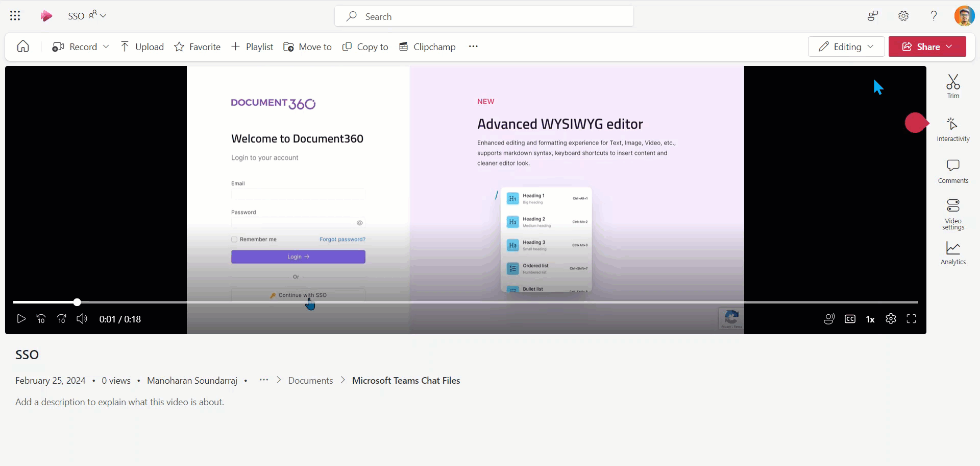Play the video
Image resolution: width=980 pixels, height=466 pixels.
[21, 319]
